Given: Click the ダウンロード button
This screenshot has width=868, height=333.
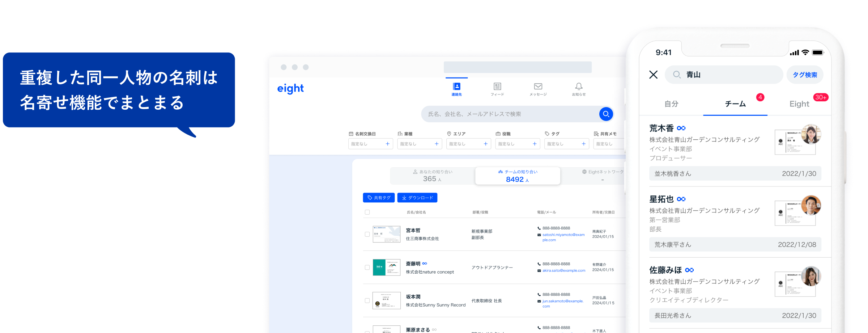Looking at the screenshot, I should [417, 198].
